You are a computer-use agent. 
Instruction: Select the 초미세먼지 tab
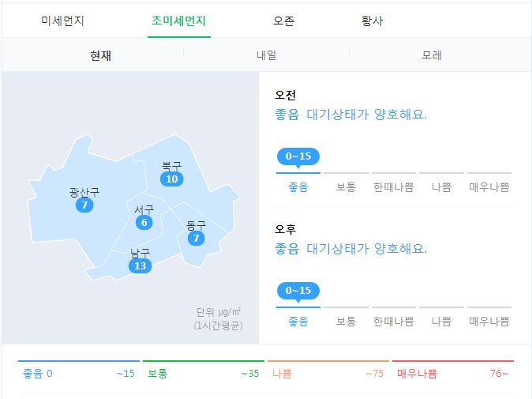click(179, 21)
